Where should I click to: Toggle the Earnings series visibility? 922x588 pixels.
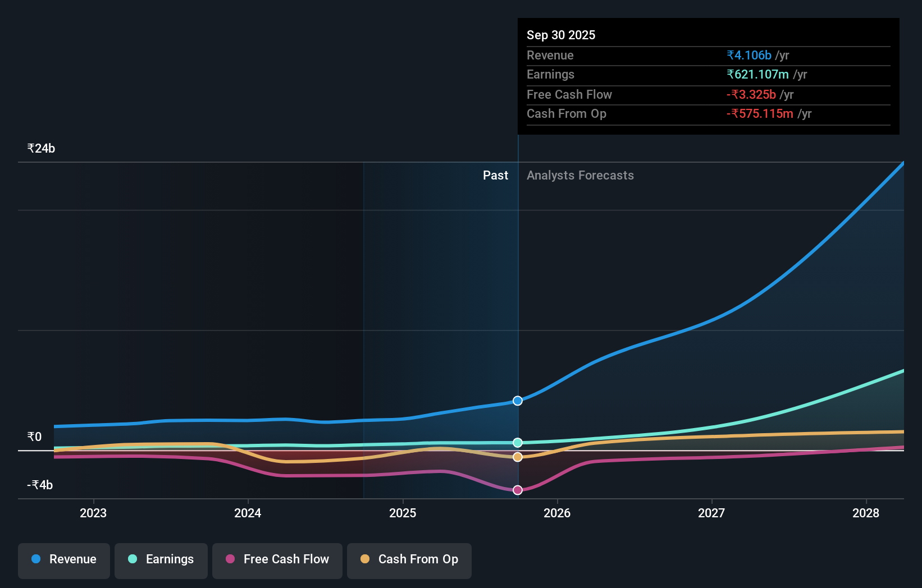161,560
